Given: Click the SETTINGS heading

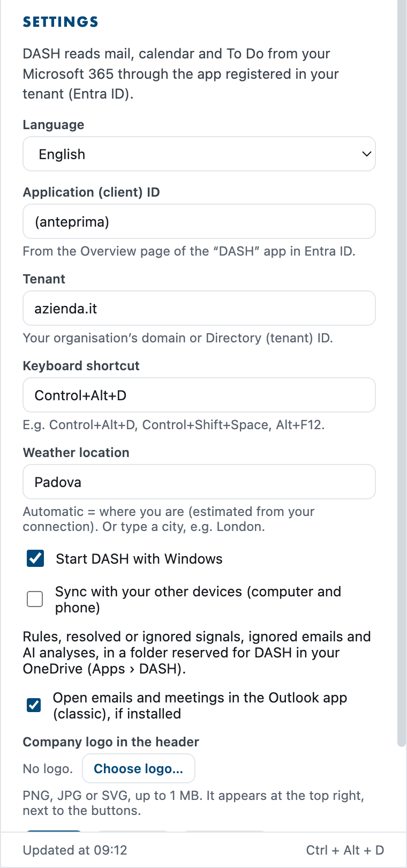Looking at the screenshot, I should click(61, 22).
